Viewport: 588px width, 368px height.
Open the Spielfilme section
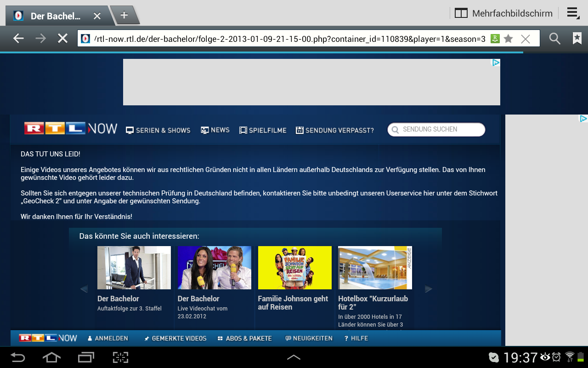[x=263, y=130]
